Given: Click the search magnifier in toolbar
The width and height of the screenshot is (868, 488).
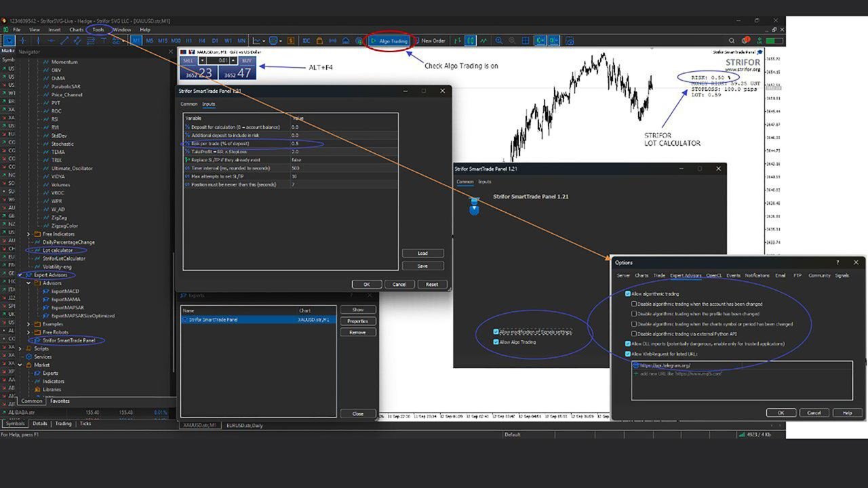Looking at the screenshot, I should 732,41.
